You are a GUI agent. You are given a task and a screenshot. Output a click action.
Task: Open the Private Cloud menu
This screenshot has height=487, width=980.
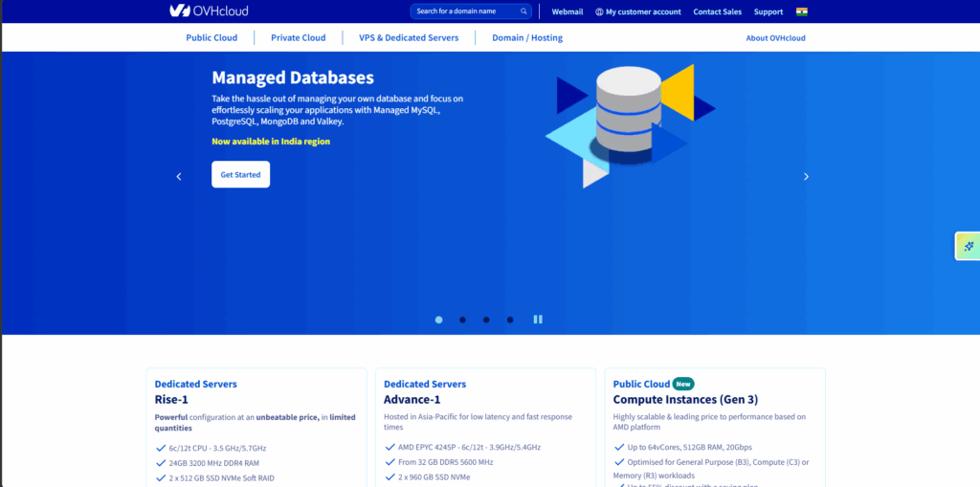click(299, 37)
